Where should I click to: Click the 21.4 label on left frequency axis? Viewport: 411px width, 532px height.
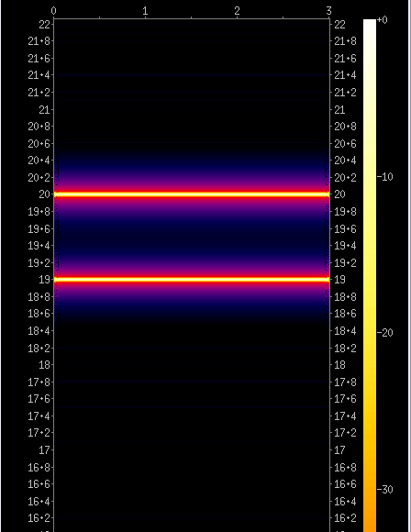point(39,75)
